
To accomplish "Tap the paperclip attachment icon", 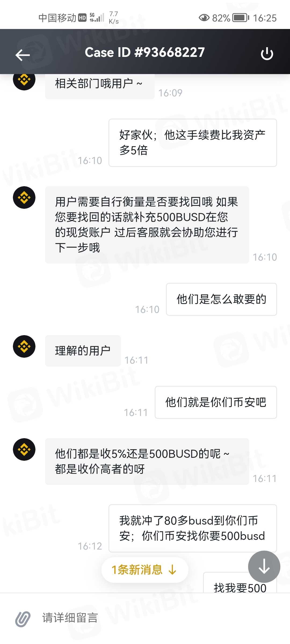I will pos(23,619).
